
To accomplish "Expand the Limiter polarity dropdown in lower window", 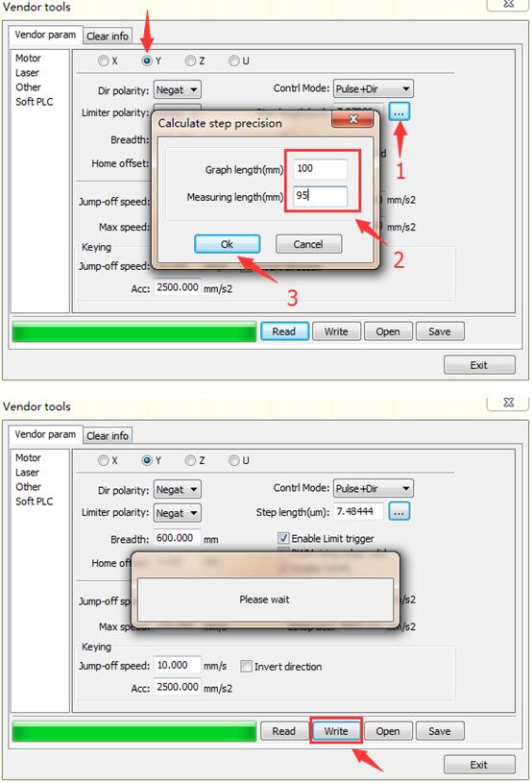I will point(177,513).
